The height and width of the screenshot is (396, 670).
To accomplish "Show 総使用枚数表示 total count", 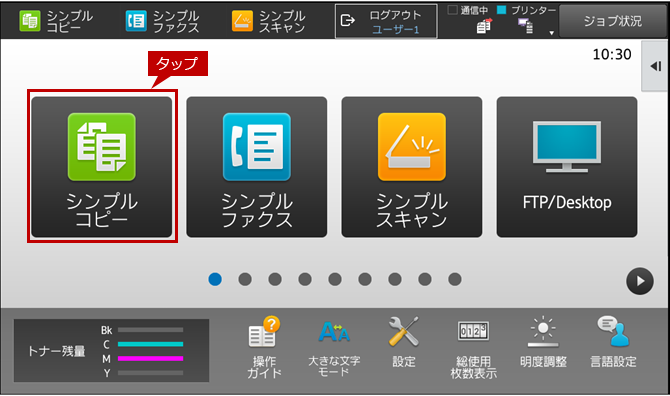I will [473, 349].
